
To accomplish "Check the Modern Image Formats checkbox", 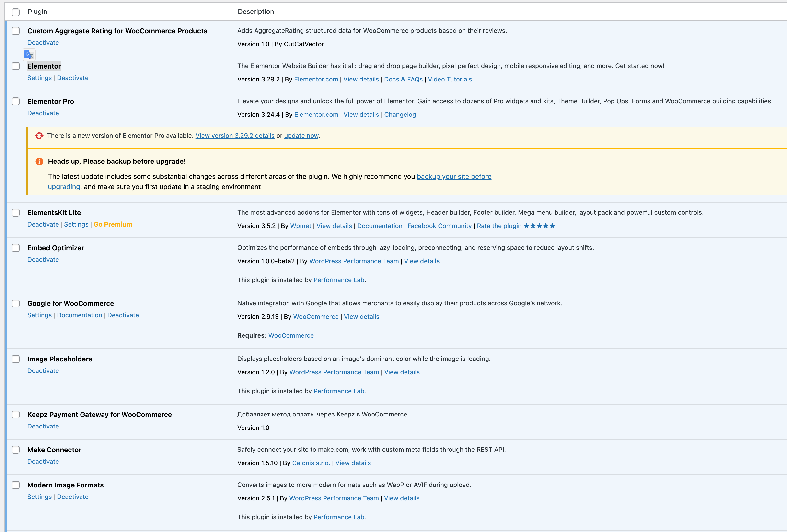I will point(16,485).
